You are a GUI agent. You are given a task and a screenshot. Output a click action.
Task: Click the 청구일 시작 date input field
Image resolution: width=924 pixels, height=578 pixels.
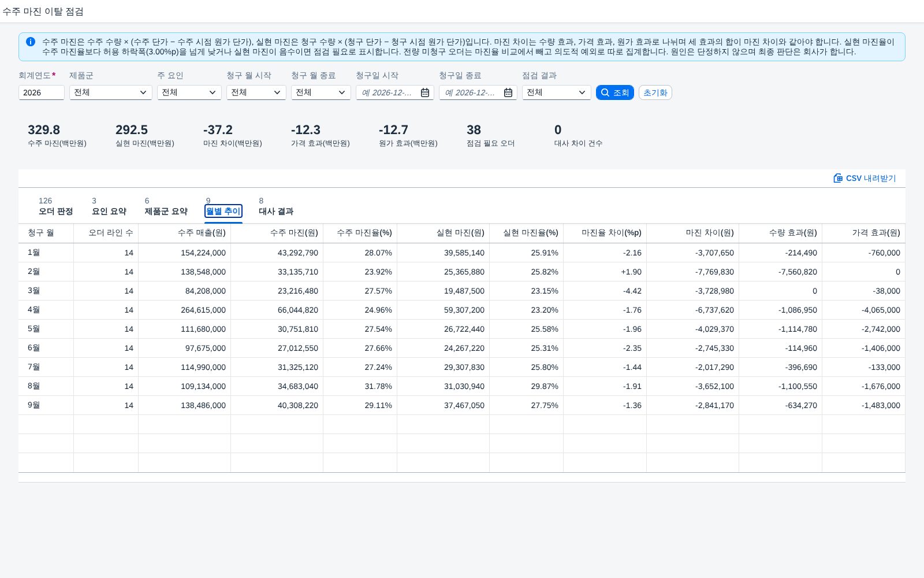click(388, 92)
